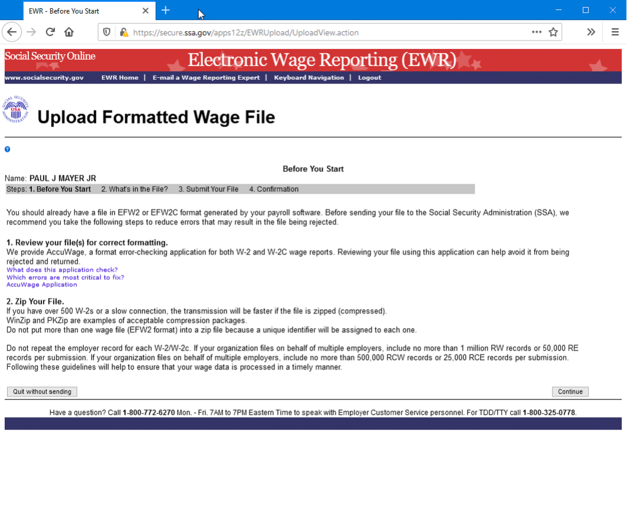This screenshot has height=510, width=627.
Task: Click Quit without sending button
Action: 42,392
